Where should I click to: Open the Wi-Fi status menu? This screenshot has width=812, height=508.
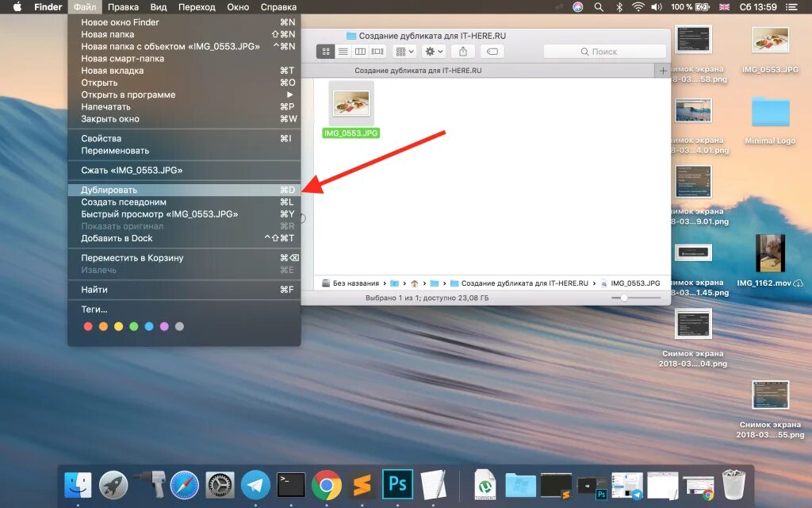pos(638,7)
